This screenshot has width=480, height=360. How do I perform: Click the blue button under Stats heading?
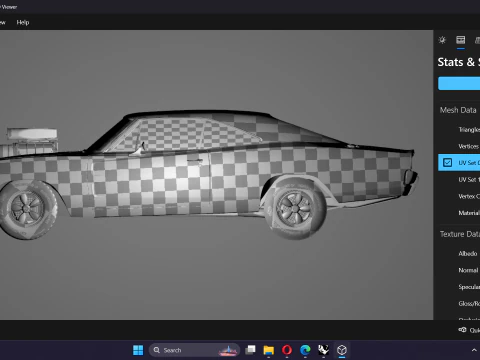(459, 83)
